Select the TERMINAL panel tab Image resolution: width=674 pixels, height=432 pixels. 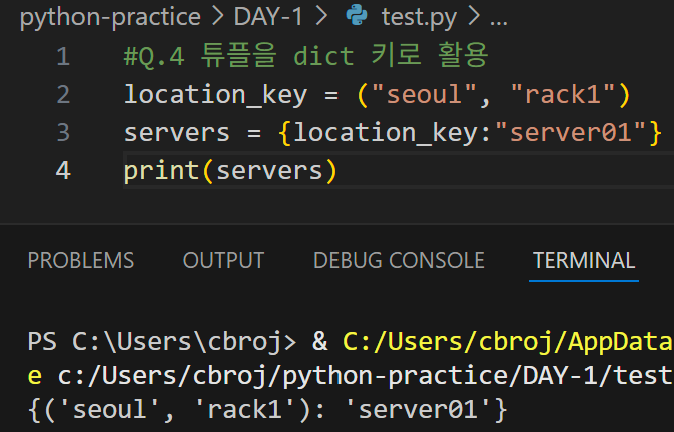[584, 260]
